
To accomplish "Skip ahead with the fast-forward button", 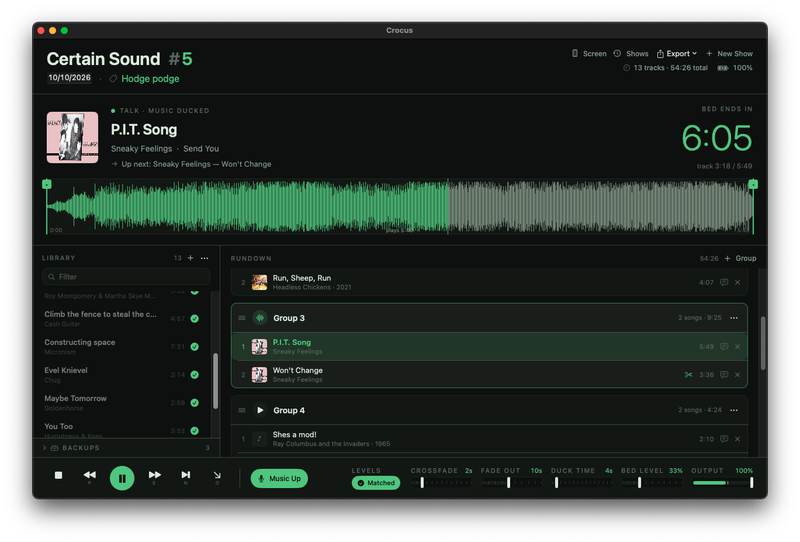I will click(155, 475).
